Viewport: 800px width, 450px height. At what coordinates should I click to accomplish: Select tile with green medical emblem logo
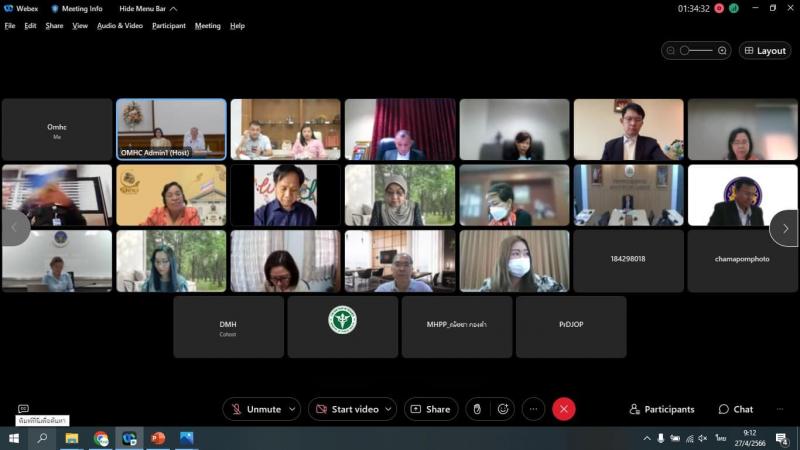click(x=342, y=327)
